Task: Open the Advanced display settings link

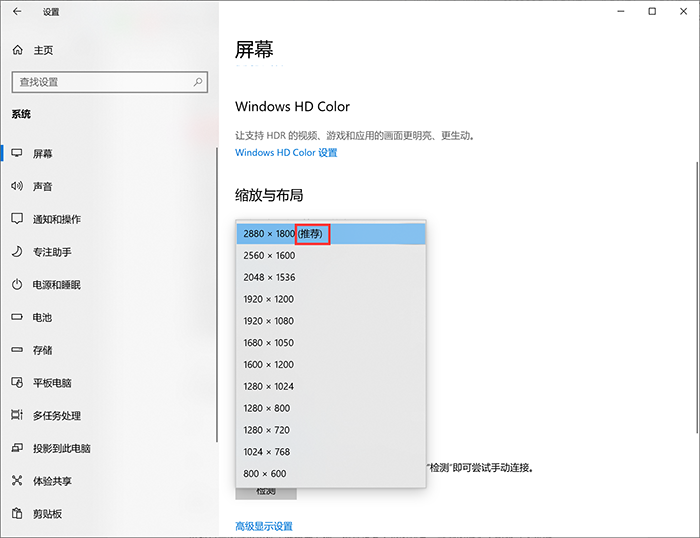Action: click(264, 526)
